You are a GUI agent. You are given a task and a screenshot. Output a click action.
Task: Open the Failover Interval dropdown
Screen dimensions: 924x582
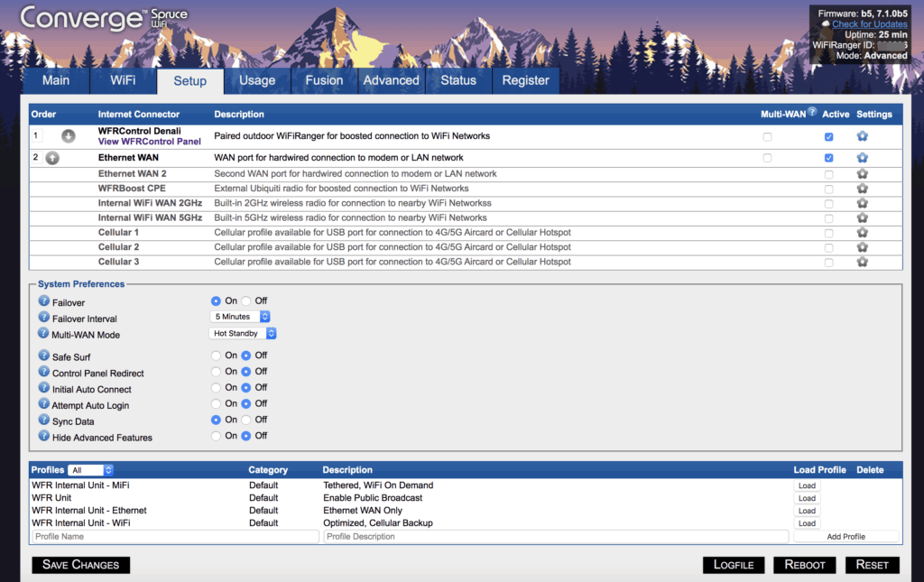(240, 317)
